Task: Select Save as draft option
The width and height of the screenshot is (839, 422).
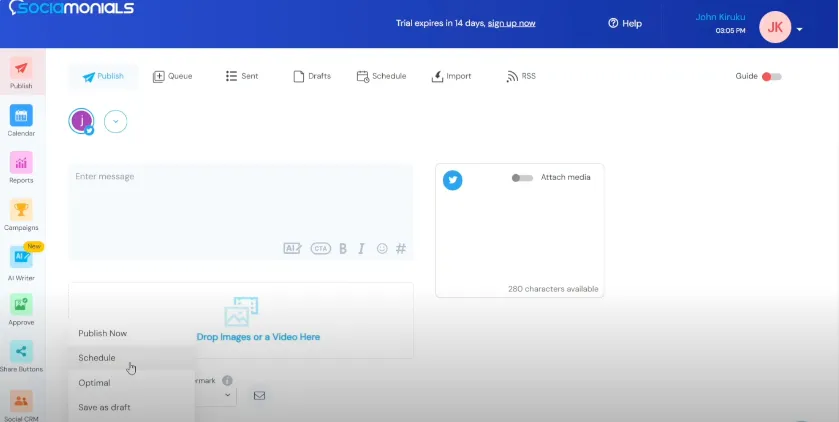Action: click(x=104, y=407)
